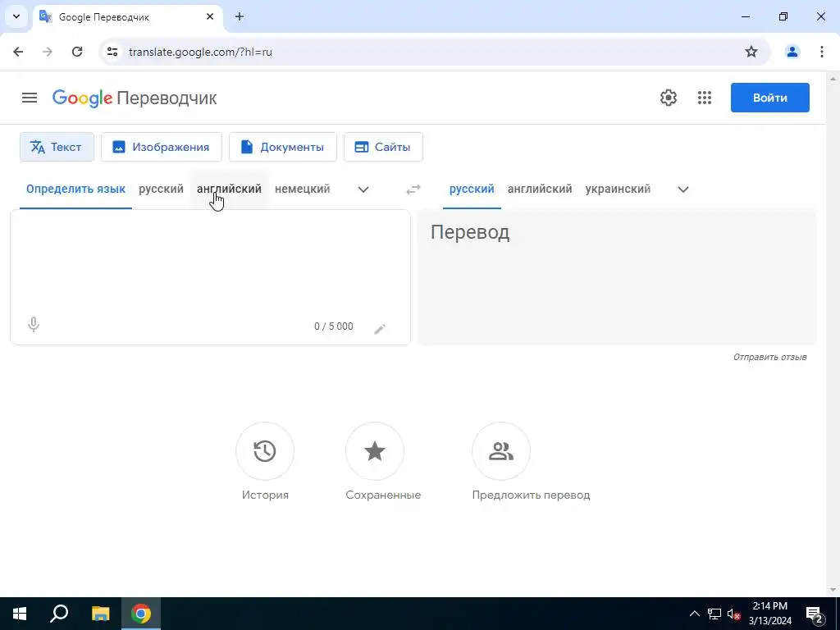This screenshot has width=840, height=630.
Task: Open Windows Start menu
Action: (x=20, y=614)
